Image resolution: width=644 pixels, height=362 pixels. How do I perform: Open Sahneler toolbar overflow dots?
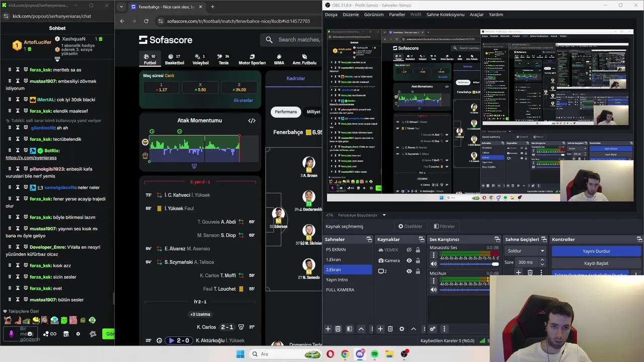point(372,329)
